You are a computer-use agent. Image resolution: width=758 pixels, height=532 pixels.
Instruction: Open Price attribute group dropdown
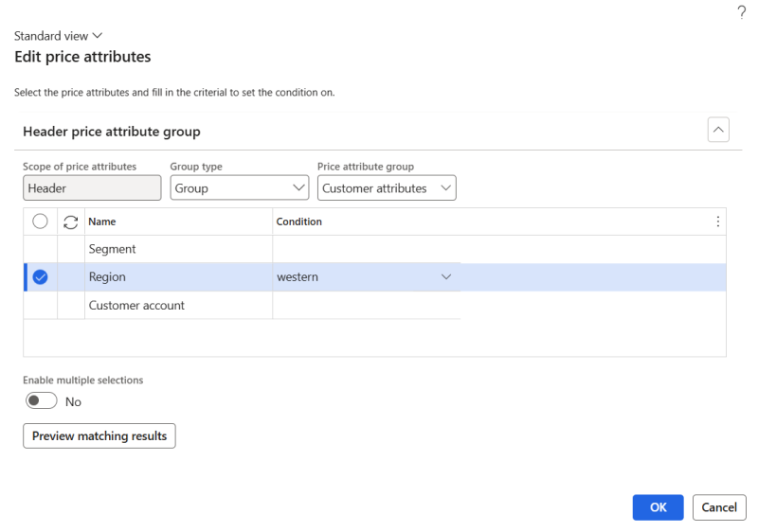coord(387,187)
